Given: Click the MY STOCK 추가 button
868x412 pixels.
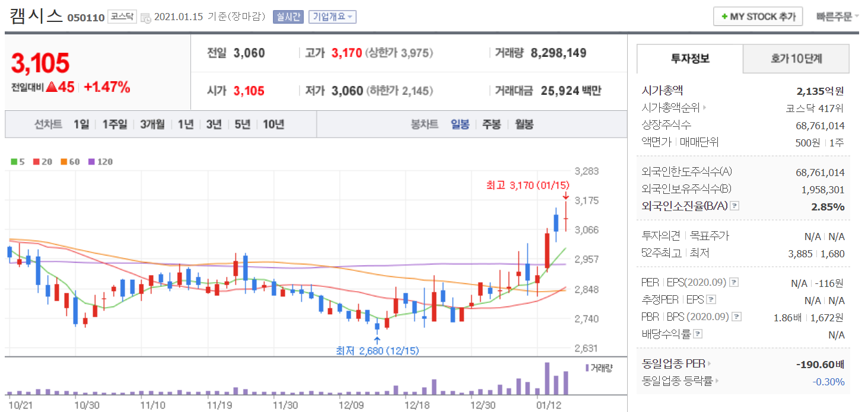Looking at the screenshot, I should (758, 17).
